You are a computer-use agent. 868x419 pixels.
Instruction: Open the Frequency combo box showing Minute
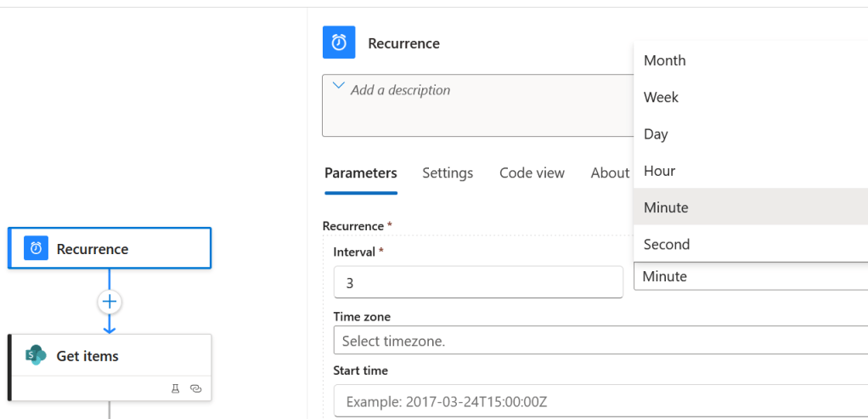coord(751,276)
